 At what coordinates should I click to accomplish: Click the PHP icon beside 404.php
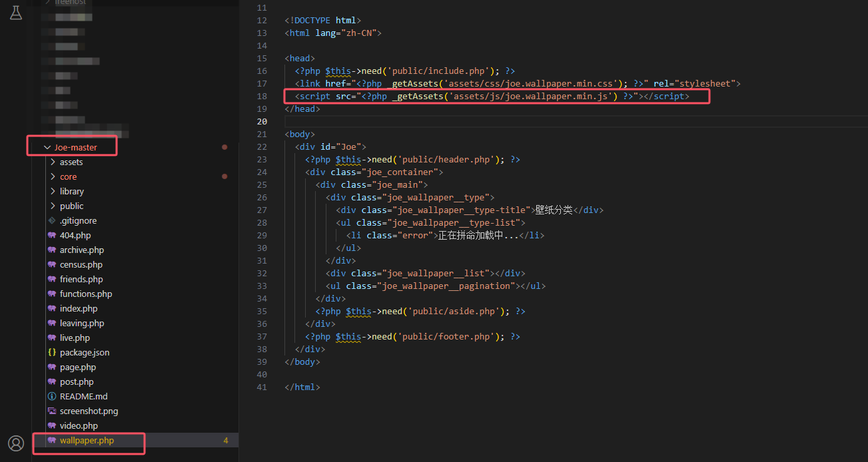click(x=52, y=235)
